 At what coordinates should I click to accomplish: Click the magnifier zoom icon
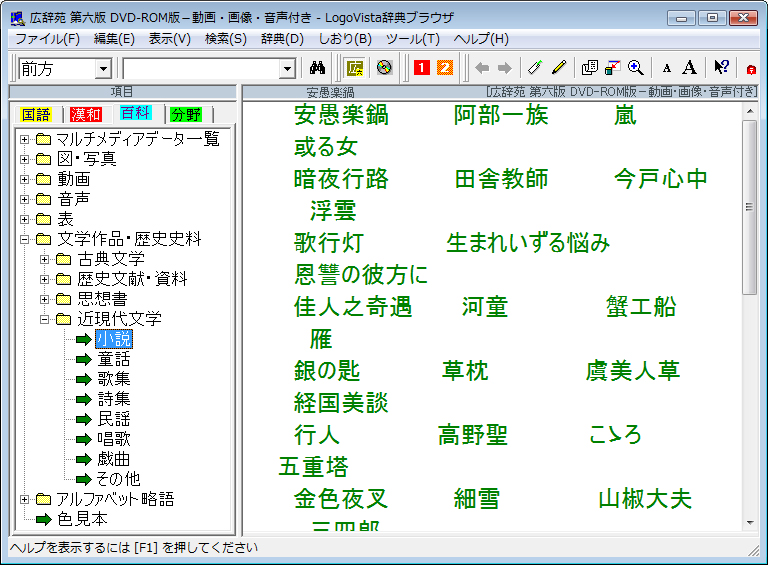coord(635,68)
